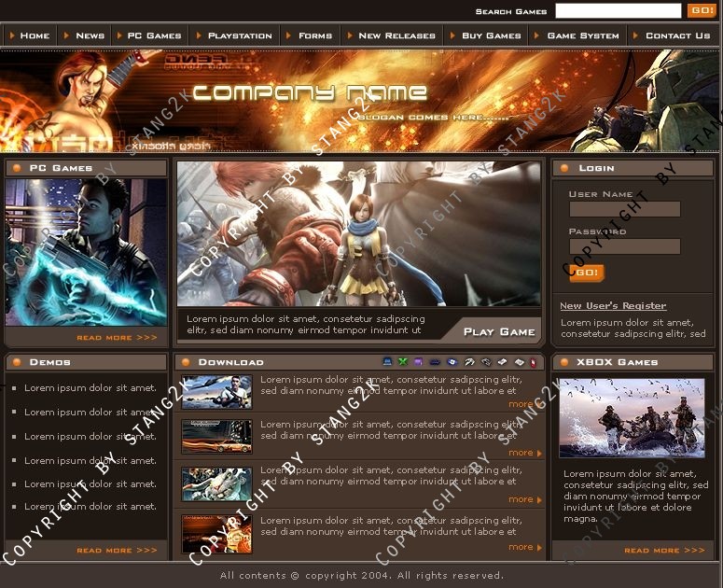Choose the first blue icon in Download header
The image size is (723, 588).
(x=387, y=362)
